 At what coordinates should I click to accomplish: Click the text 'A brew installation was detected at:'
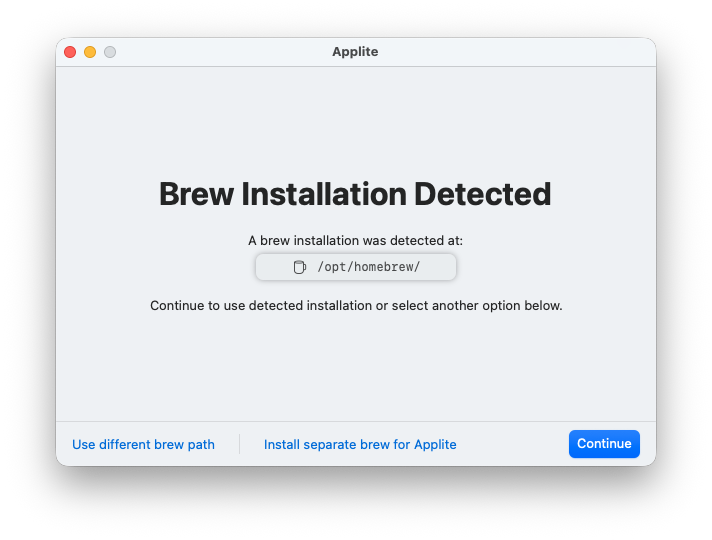[356, 240]
